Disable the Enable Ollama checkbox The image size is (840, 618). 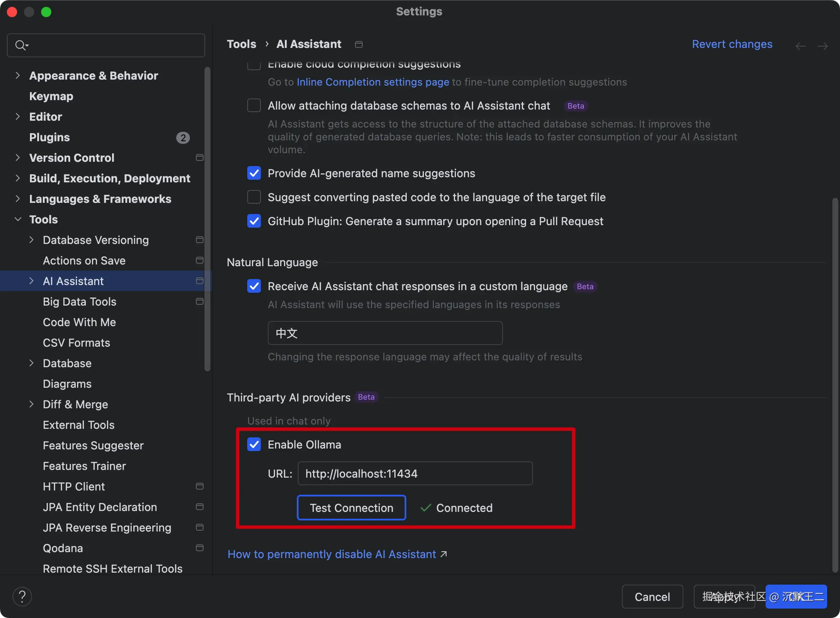pos(254,445)
